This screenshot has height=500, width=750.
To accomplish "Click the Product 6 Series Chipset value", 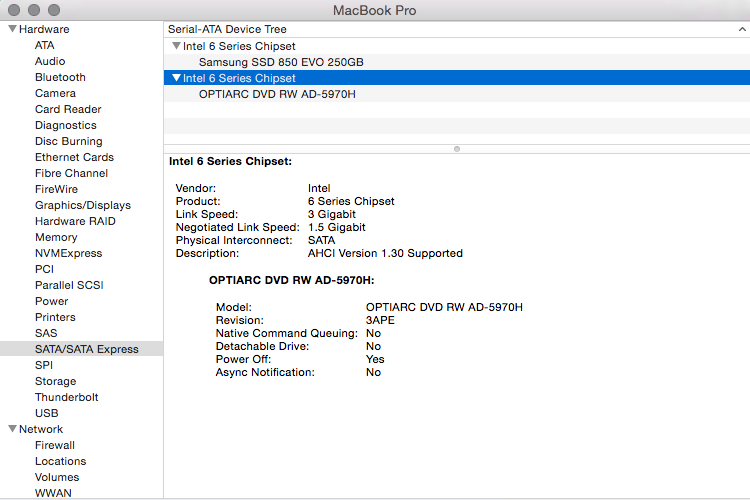I will pos(351,201).
